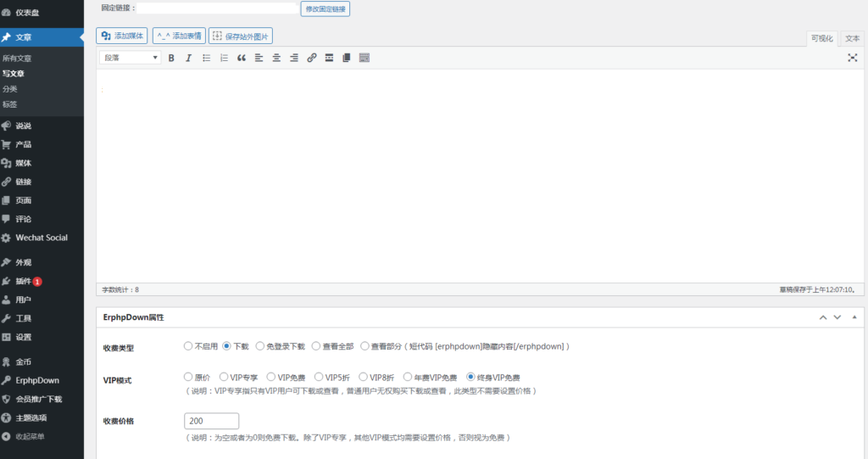Open the 文章 sidebar menu
Viewport: 868px width, 459px height.
tap(42, 37)
